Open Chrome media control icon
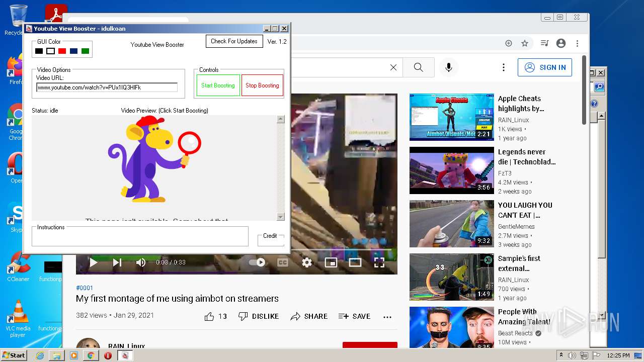The height and width of the screenshot is (362, 644). tap(544, 43)
